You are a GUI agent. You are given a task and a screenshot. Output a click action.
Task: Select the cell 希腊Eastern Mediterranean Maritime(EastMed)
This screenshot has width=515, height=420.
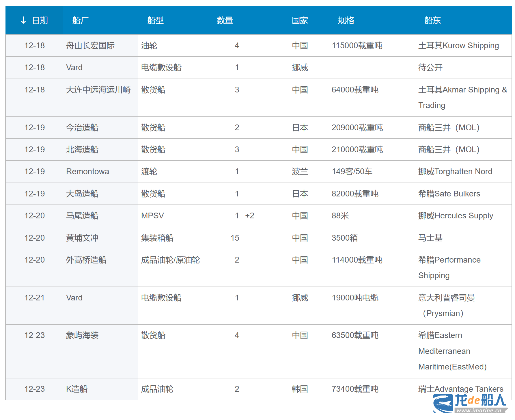pos(453,351)
